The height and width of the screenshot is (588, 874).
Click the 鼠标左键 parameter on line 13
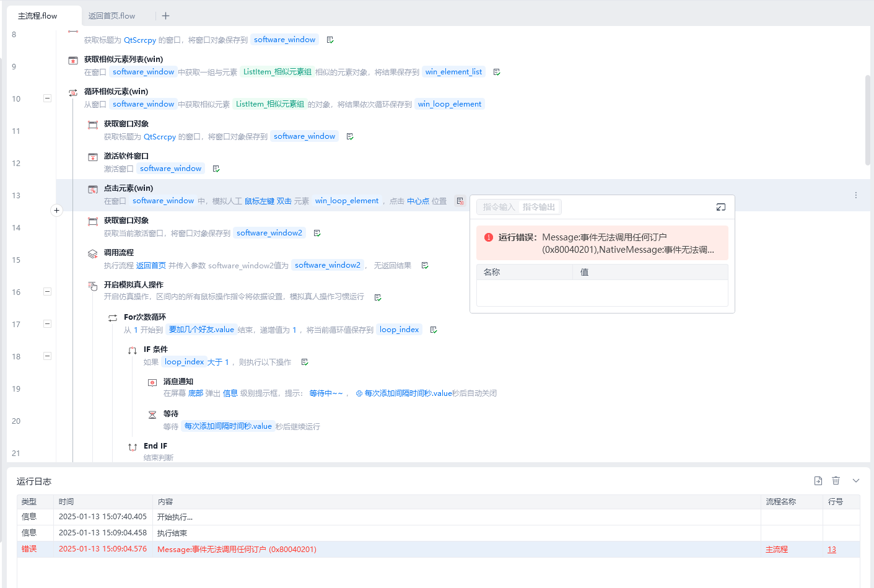260,201
